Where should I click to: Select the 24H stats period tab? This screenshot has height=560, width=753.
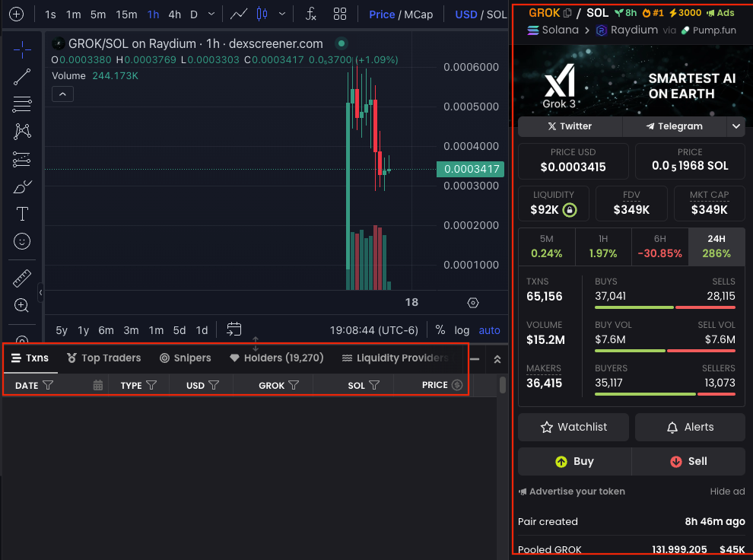[716, 247]
